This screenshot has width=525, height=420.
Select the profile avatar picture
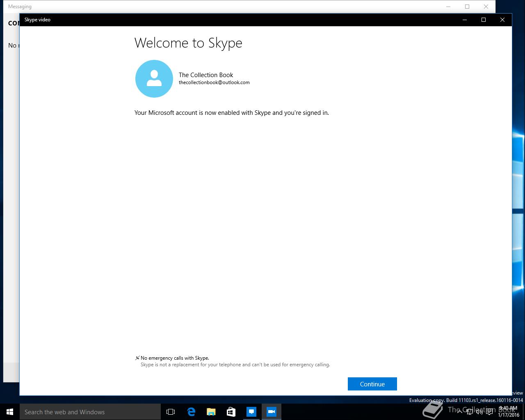(x=154, y=79)
